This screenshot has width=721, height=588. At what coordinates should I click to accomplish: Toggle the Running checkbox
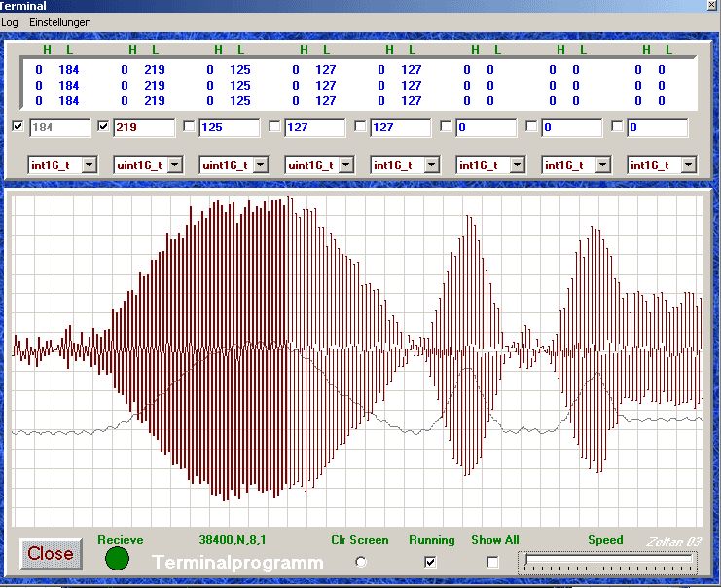pos(431,562)
